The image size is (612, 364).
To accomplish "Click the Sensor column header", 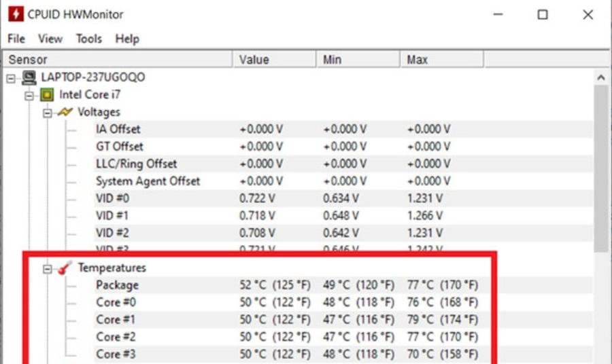I will point(118,60).
